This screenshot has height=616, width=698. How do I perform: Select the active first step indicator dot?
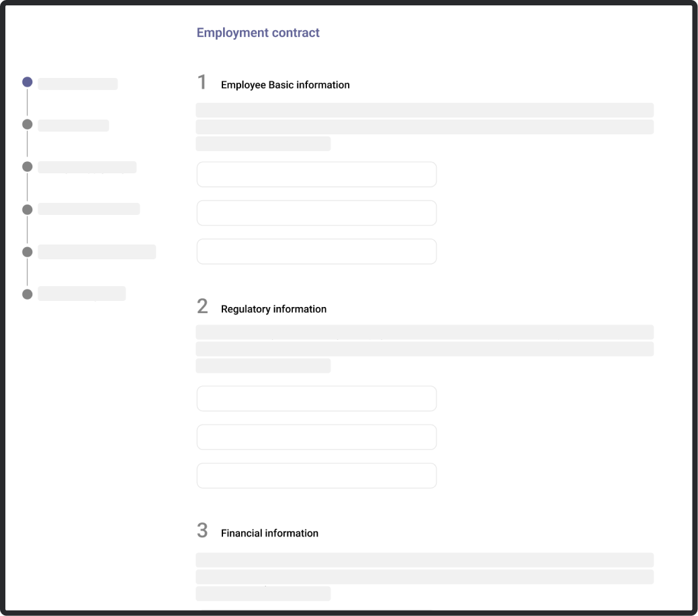(x=28, y=82)
